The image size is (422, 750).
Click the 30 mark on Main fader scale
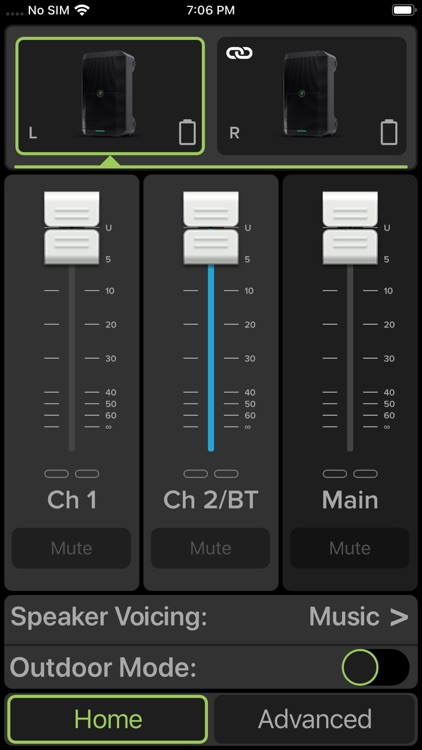(389, 359)
